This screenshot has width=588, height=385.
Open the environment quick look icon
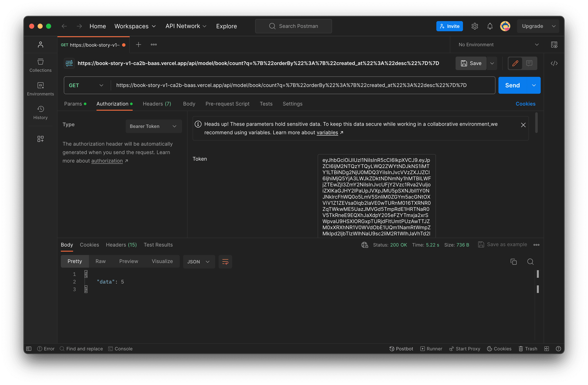(x=554, y=45)
